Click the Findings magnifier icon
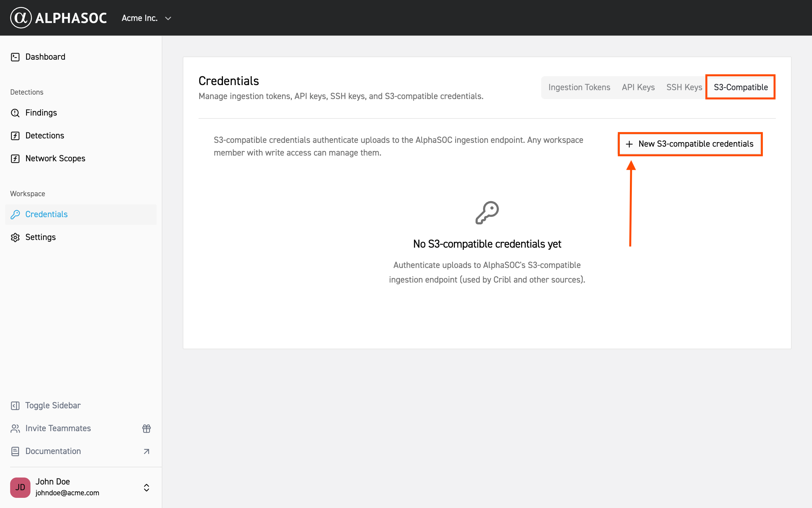Image resolution: width=812 pixels, height=508 pixels. [15, 113]
